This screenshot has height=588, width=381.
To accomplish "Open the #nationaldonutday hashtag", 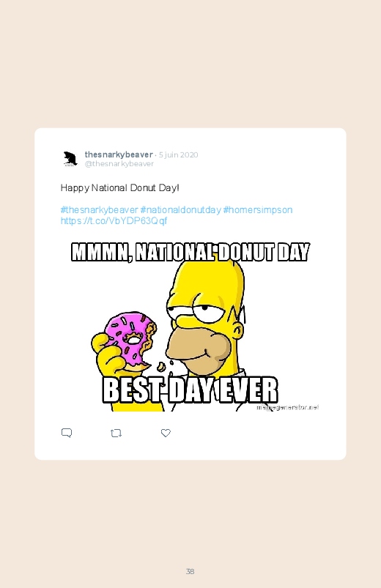I will click(180, 209).
